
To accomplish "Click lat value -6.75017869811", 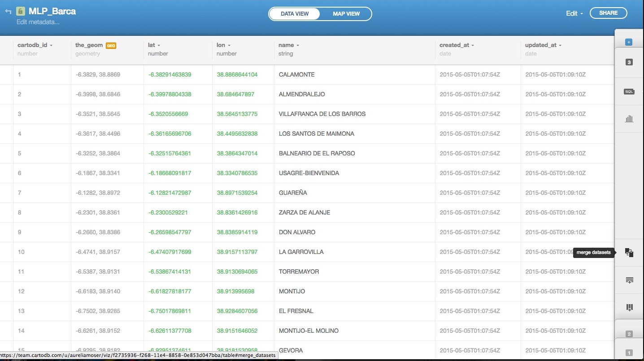I will pos(170,311).
